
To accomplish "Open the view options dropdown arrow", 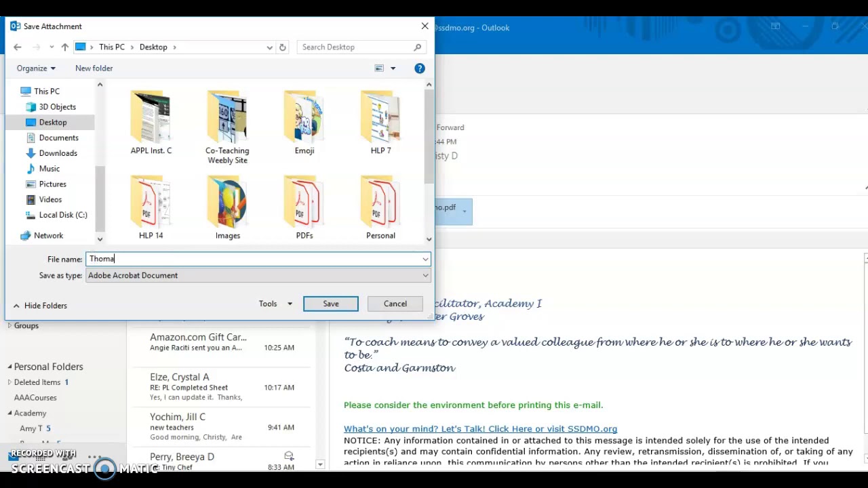I will [x=393, y=68].
